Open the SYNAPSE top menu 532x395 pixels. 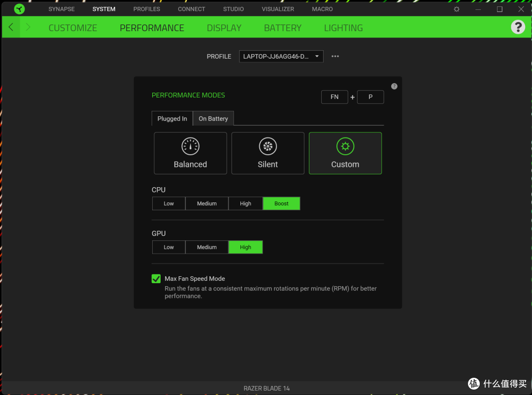(x=62, y=9)
